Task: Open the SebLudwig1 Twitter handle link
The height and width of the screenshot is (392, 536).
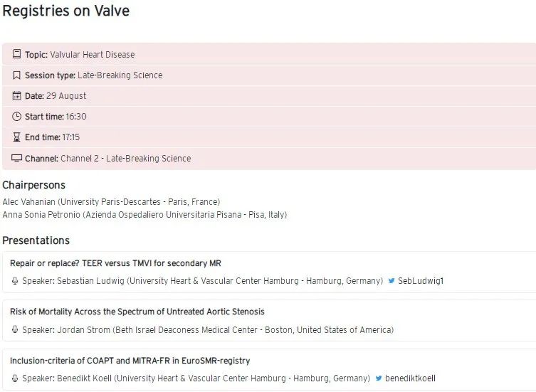Action: point(421,281)
